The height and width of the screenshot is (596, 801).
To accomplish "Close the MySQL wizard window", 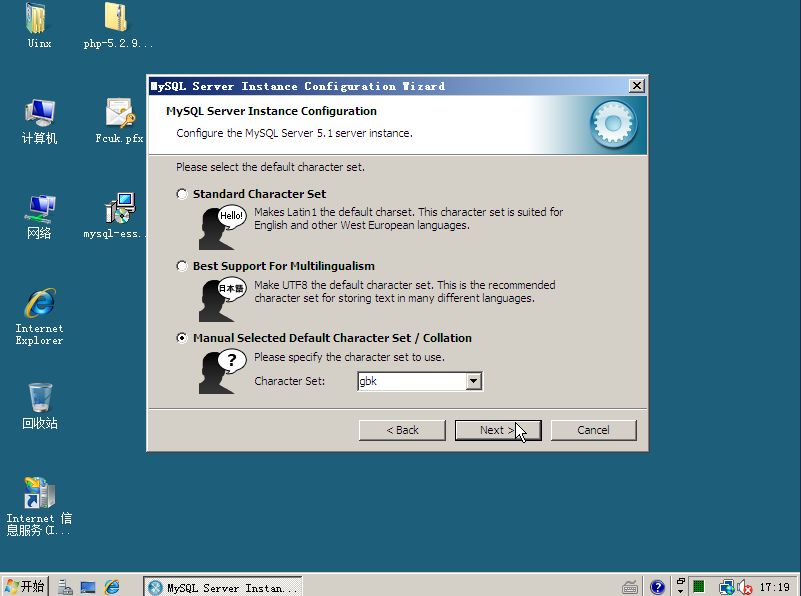I will pyautogui.click(x=637, y=86).
